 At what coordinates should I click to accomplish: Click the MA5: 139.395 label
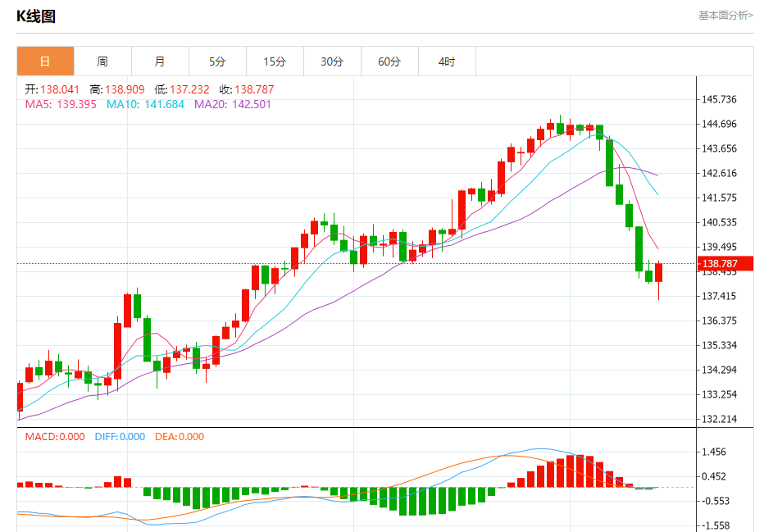click(x=61, y=104)
